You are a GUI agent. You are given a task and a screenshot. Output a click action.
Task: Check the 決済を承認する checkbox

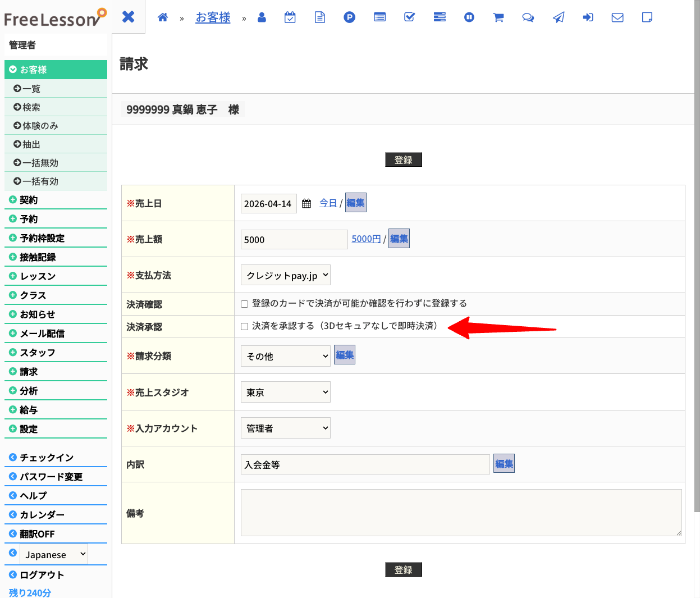click(x=245, y=327)
